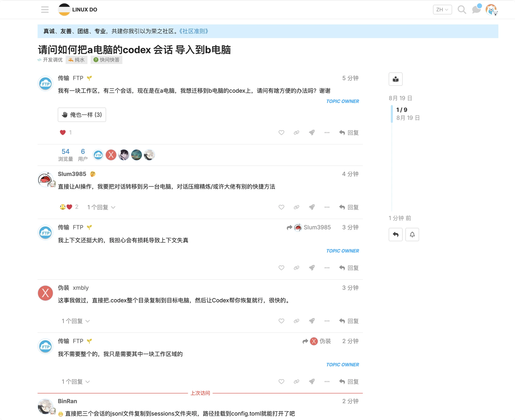
Task: Open 传输 FTP avatar on the first post
Action: pos(45,84)
